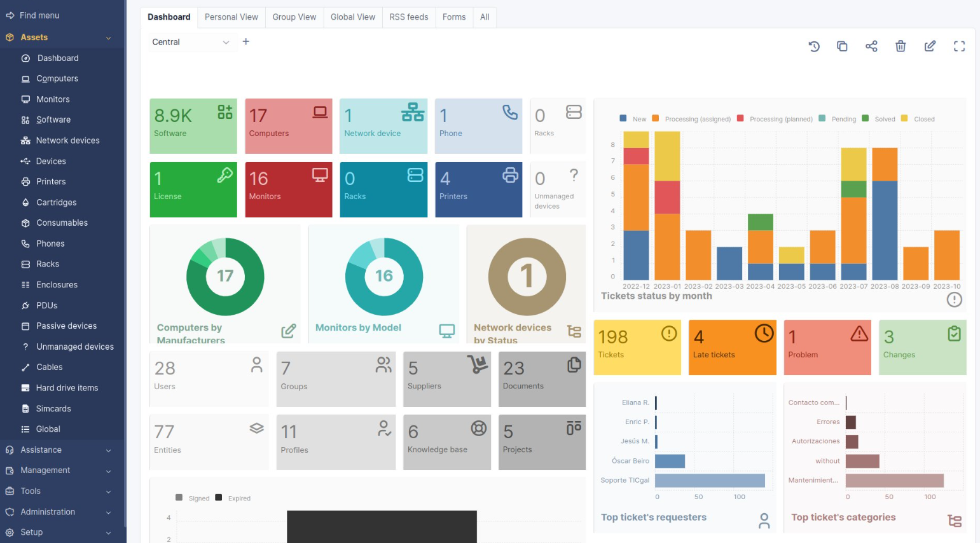Image resolution: width=980 pixels, height=543 pixels.
Task: Open Network devices in the sidebar
Action: pos(67,141)
